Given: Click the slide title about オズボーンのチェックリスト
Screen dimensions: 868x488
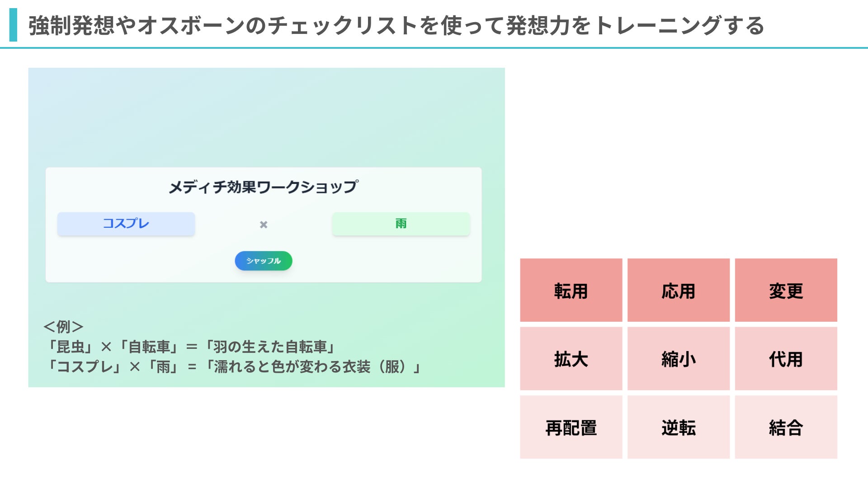Looking at the screenshot, I should [396, 25].
